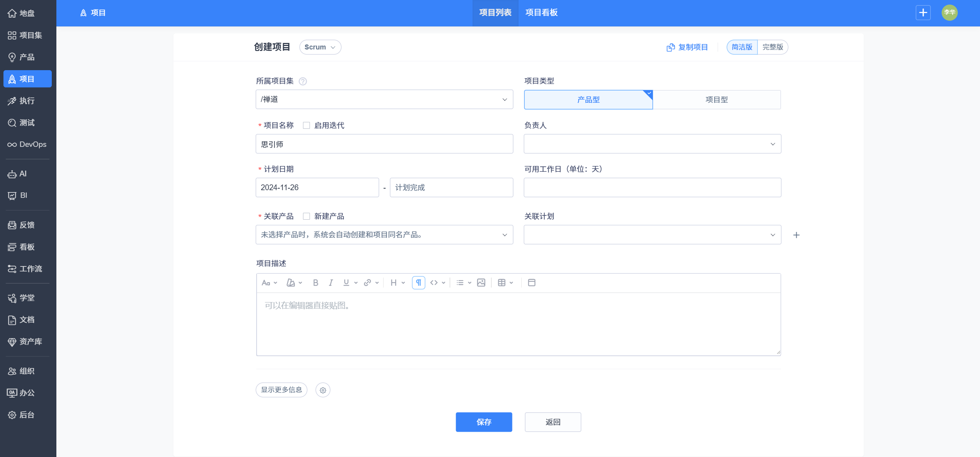Click the insert image icon in the editor
980x457 pixels.
[x=481, y=283]
